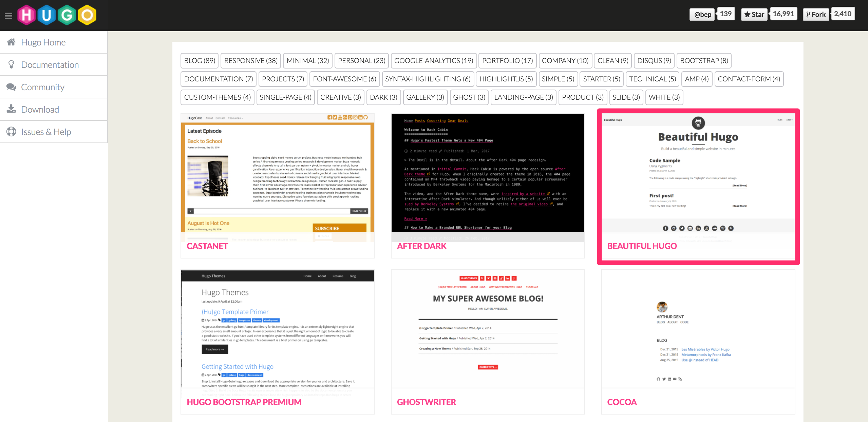This screenshot has width=868, height=422.
Task: Open Hugo Home sidebar link
Action: point(54,42)
